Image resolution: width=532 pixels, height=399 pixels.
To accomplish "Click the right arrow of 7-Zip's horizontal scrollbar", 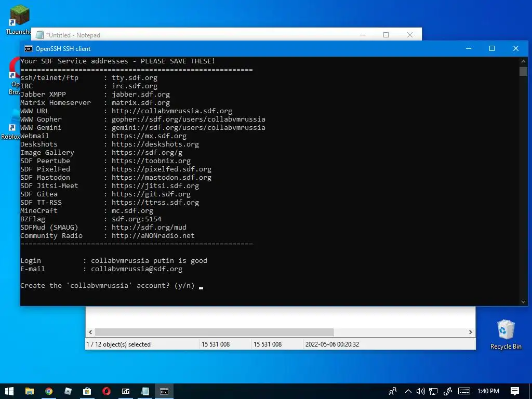I will [471, 332].
